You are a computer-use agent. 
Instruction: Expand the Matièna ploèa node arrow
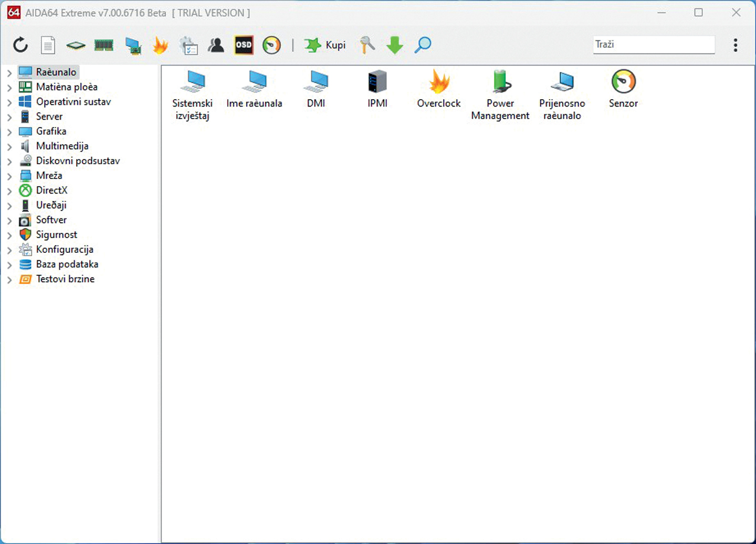click(9, 88)
